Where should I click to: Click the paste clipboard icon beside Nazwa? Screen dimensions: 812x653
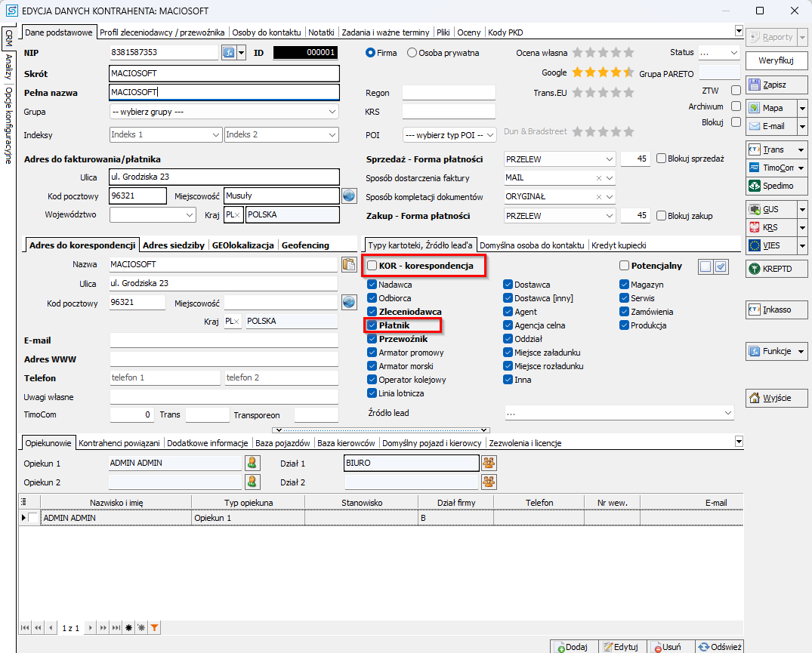coord(348,264)
